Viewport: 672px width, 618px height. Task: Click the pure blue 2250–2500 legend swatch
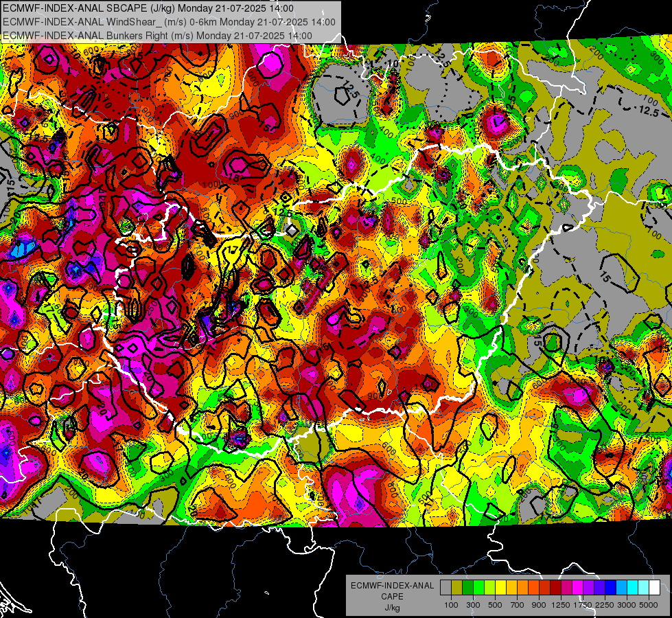pos(611,588)
